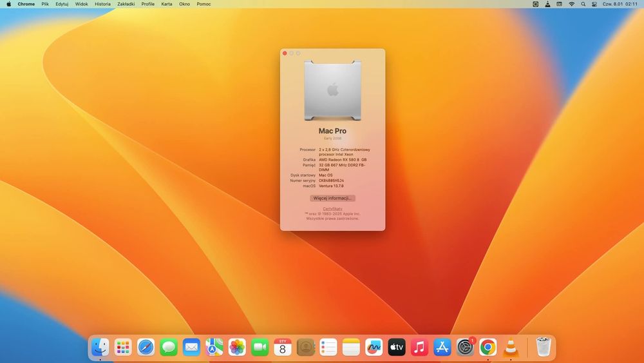Open the Pomoc menu
Image resolution: width=644 pixels, height=363 pixels.
click(x=204, y=4)
